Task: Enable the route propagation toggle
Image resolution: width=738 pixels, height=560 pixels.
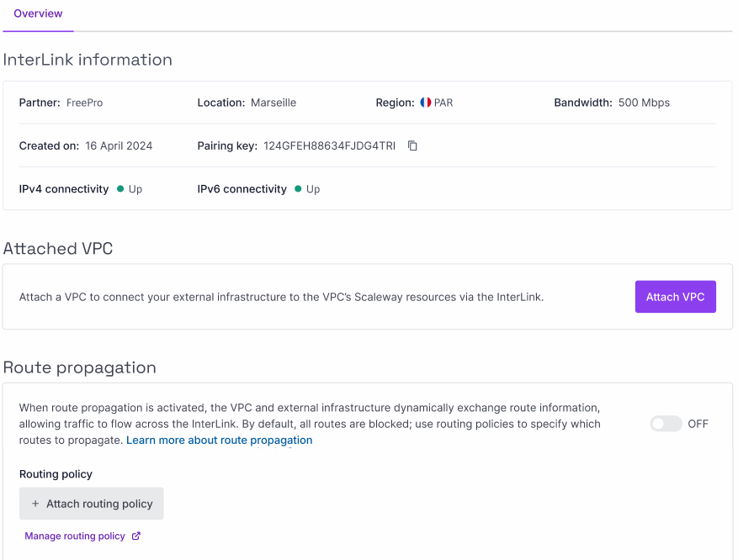Action: pyautogui.click(x=667, y=424)
